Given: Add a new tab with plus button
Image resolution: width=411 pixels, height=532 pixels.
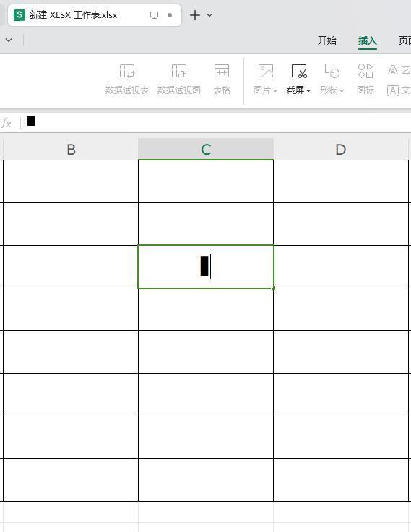Looking at the screenshot, I should 195,15.
